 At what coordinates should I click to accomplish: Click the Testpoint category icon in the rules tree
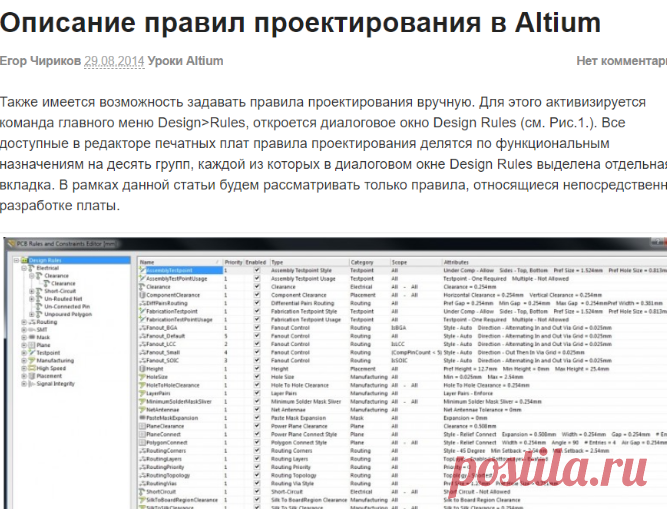31,353
